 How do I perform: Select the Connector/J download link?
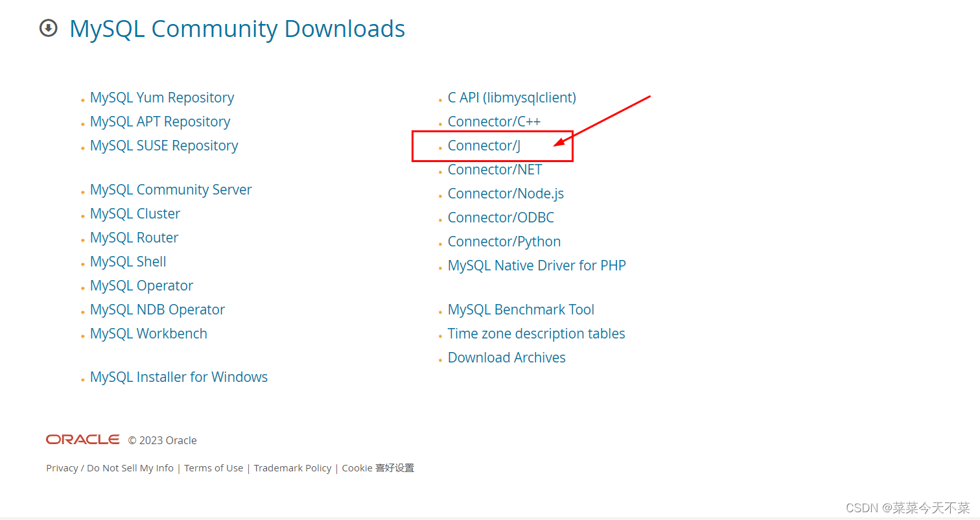click(484, 146)
